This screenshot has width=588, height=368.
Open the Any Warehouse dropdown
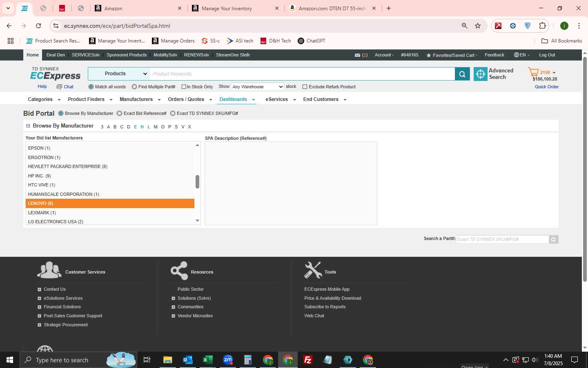point(257,87)
